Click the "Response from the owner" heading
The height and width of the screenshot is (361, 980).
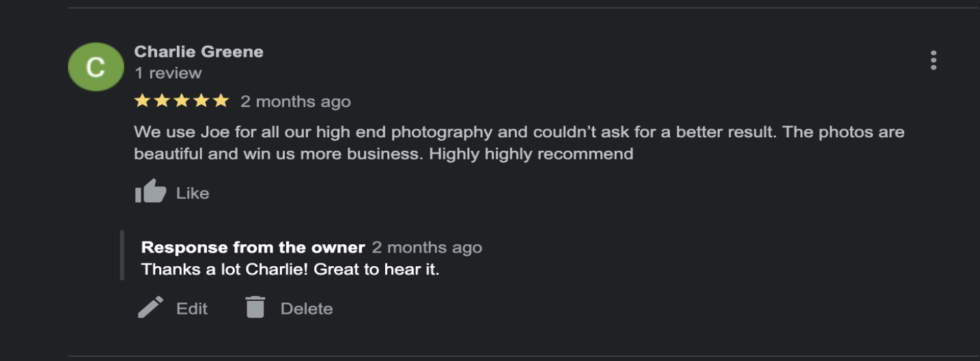pyautogui.click(x=253, y=247)
